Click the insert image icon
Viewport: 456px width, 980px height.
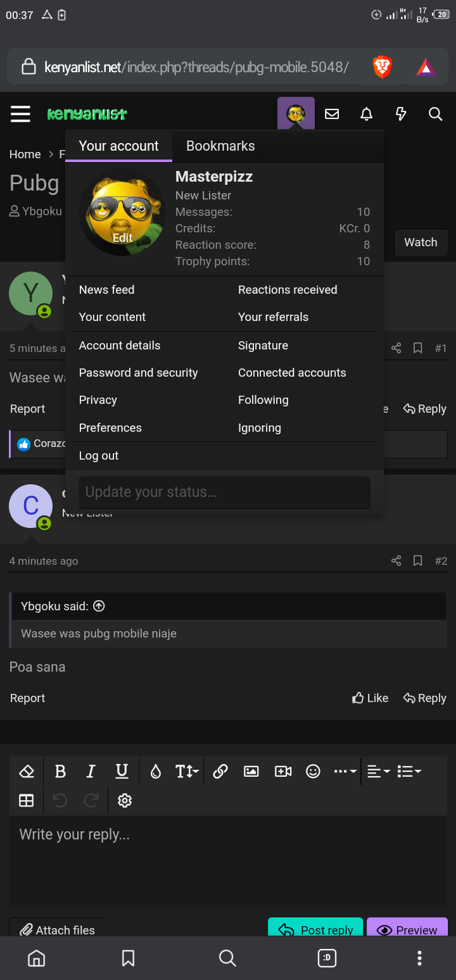[251, 771]
